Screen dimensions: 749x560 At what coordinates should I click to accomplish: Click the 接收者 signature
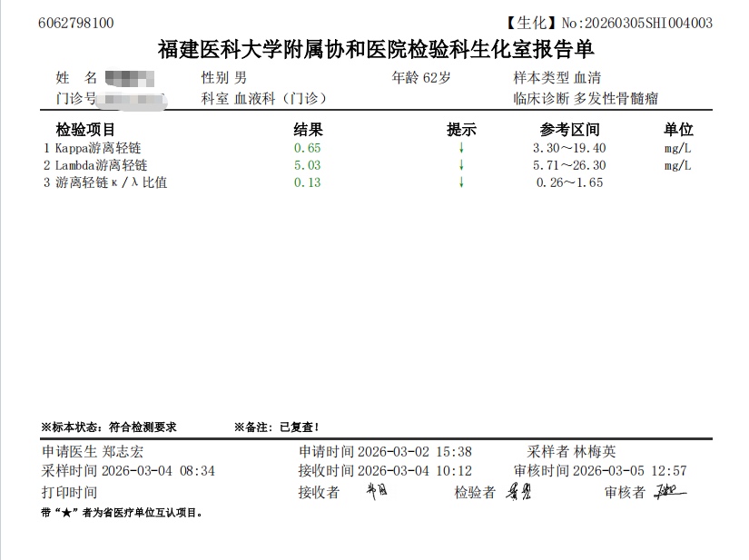(377, 491)
